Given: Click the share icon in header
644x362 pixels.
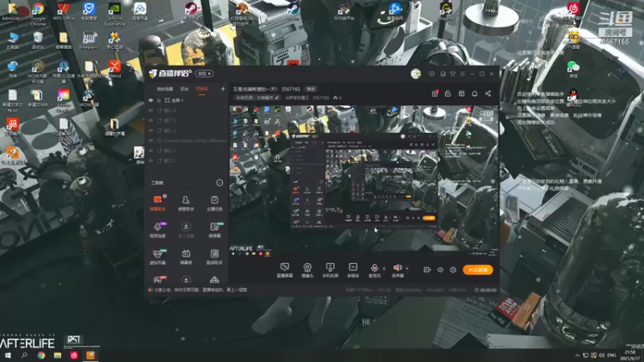Looking at the screenshot, I should pos(488,93).
